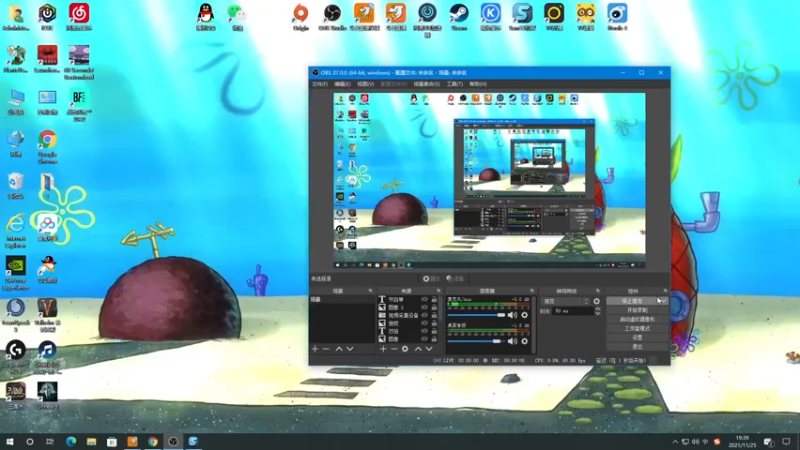The height and width of the screenshot is (450, 800).
Task: Open the Battlefield 2042 desktop icon
Action: click(x=79, y=105)
